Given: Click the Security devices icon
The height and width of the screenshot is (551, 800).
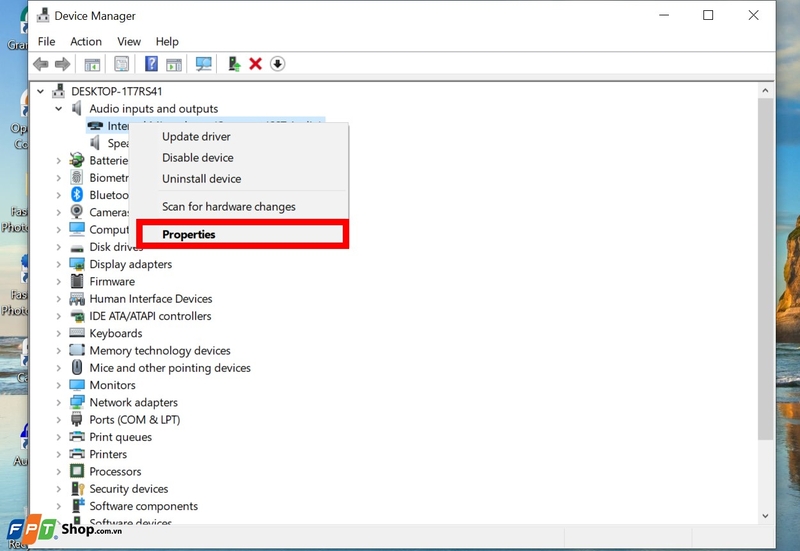Looking at the screenshot, I should (77, 488).
